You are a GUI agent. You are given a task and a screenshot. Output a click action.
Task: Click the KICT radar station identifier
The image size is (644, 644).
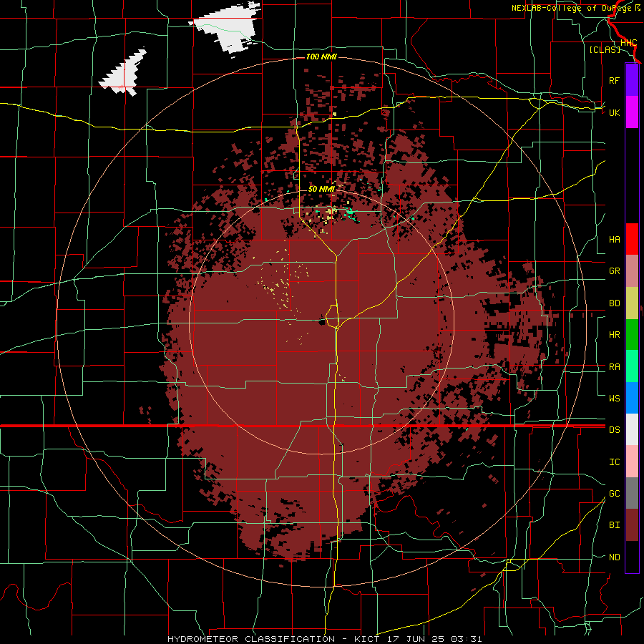(x=365, y=639)
